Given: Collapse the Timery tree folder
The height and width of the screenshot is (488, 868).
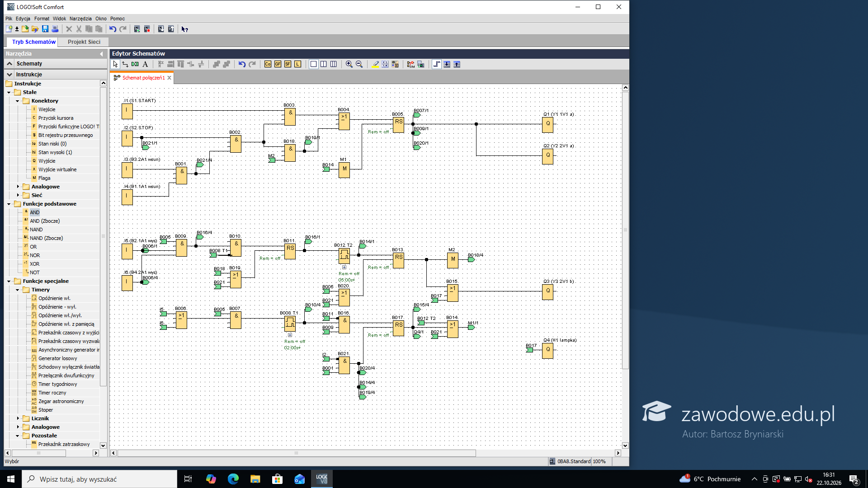Looking at the screenshot, I should pos(18,290).
